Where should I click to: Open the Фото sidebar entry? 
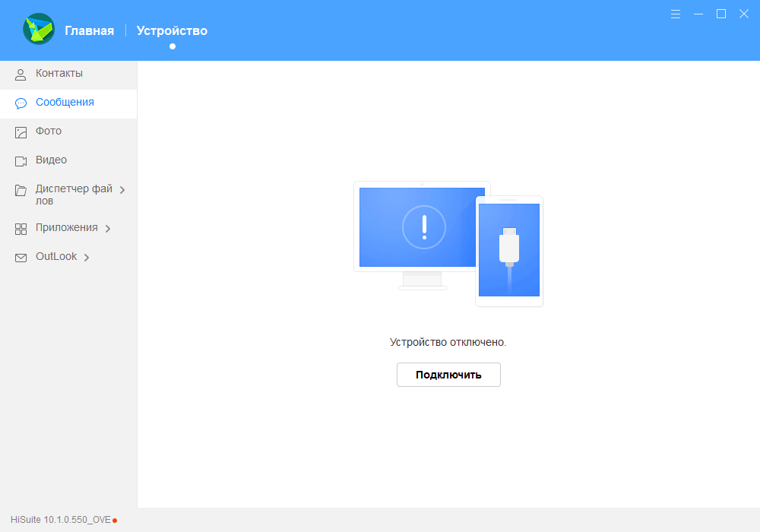(68, 131)
